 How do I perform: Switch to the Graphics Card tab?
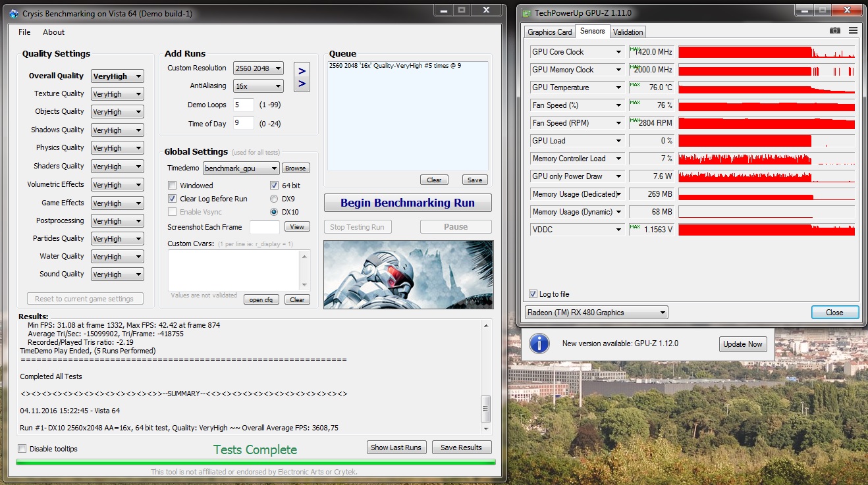pyautogui.click(x=550, y=32)
